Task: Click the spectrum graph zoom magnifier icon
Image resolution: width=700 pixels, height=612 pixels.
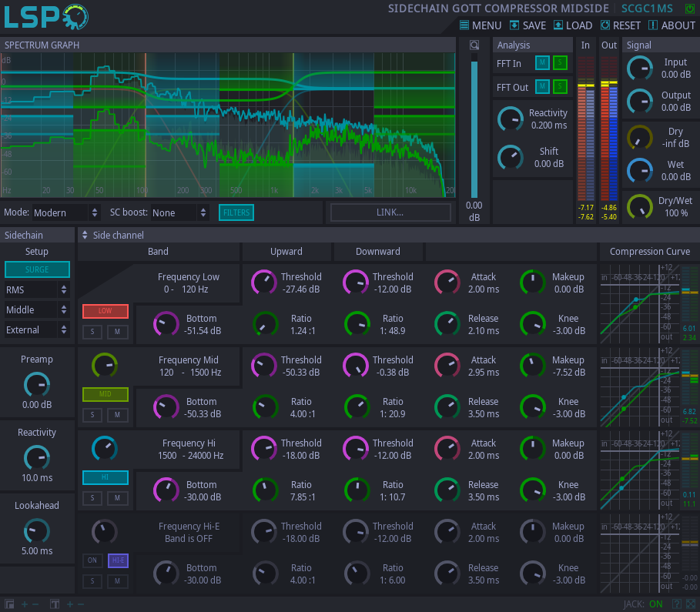Action: tap(474, 45)
